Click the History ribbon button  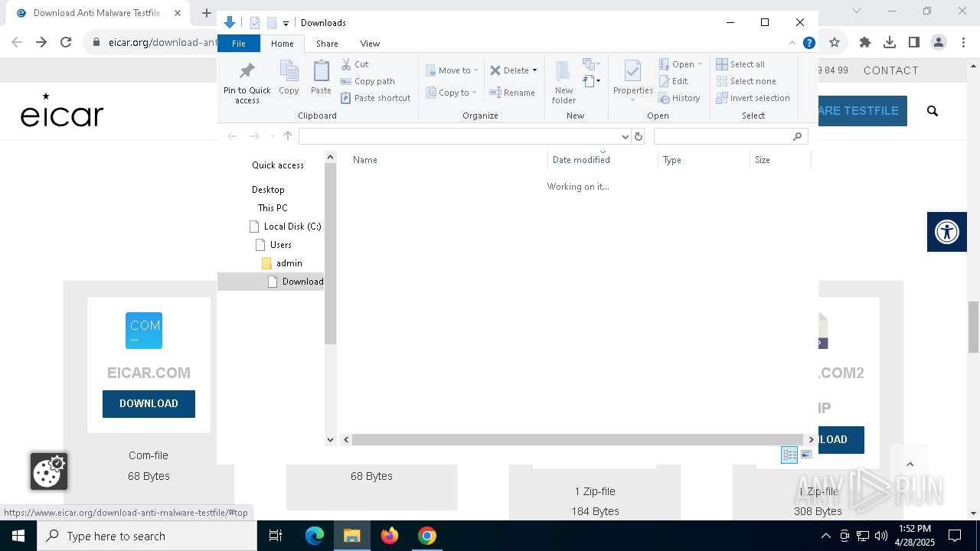679,98
